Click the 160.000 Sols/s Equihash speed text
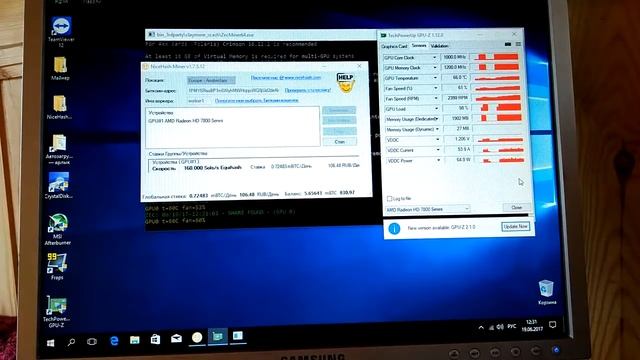640x360 pixels. [213, 168]
